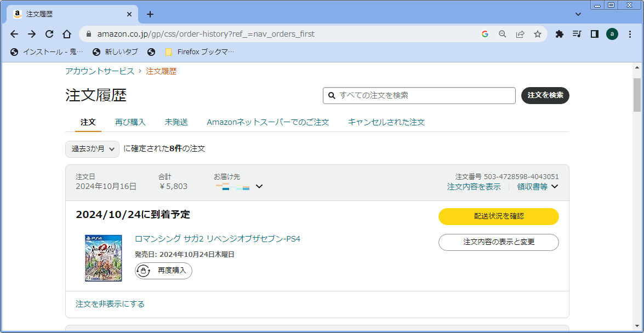Viewport: 644px width, 333px height.
Task: Open a new browser tab
Action: (x=150, y=14)
